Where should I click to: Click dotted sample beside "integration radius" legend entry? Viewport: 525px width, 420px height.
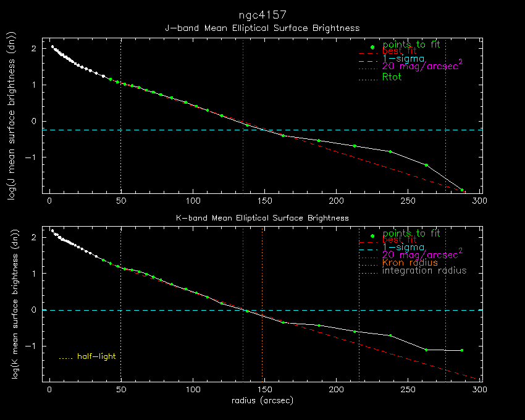[x=367, y=271]
